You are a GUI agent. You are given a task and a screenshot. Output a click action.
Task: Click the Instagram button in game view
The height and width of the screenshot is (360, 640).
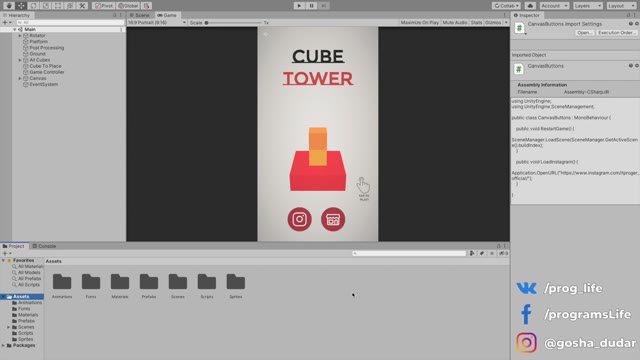pyautogui.click(x=300, y=219)
